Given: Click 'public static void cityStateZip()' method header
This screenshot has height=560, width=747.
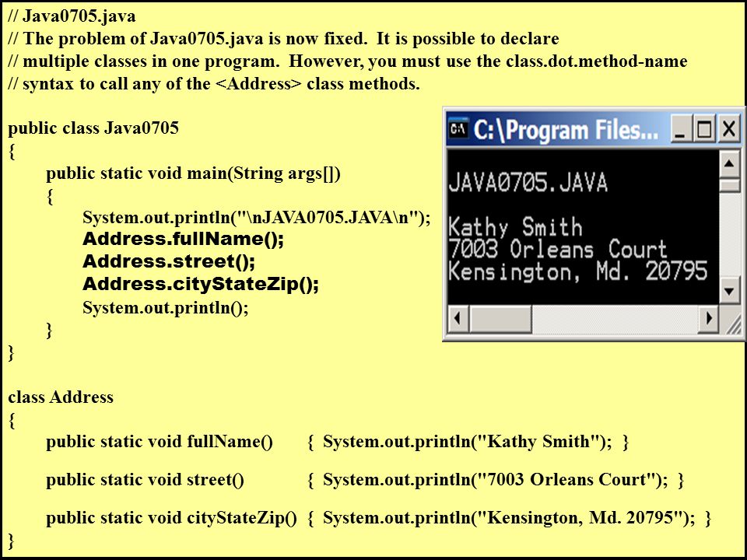Looking at the screenshot, I should [x=171, y=518].
